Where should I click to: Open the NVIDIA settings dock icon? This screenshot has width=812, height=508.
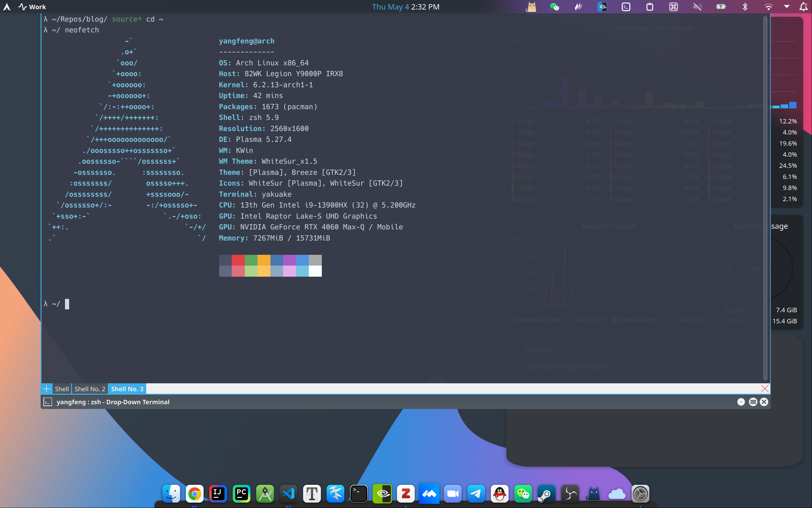pyautogui.click(x=382, y=493)
